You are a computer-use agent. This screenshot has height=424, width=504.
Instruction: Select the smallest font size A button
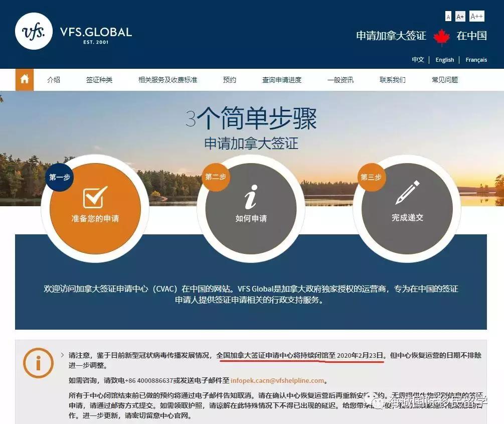click(448, 17)
